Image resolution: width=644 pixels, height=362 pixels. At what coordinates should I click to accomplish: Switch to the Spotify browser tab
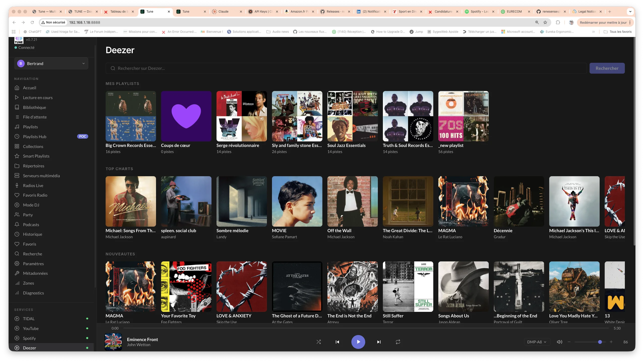[x=479, y=12]
